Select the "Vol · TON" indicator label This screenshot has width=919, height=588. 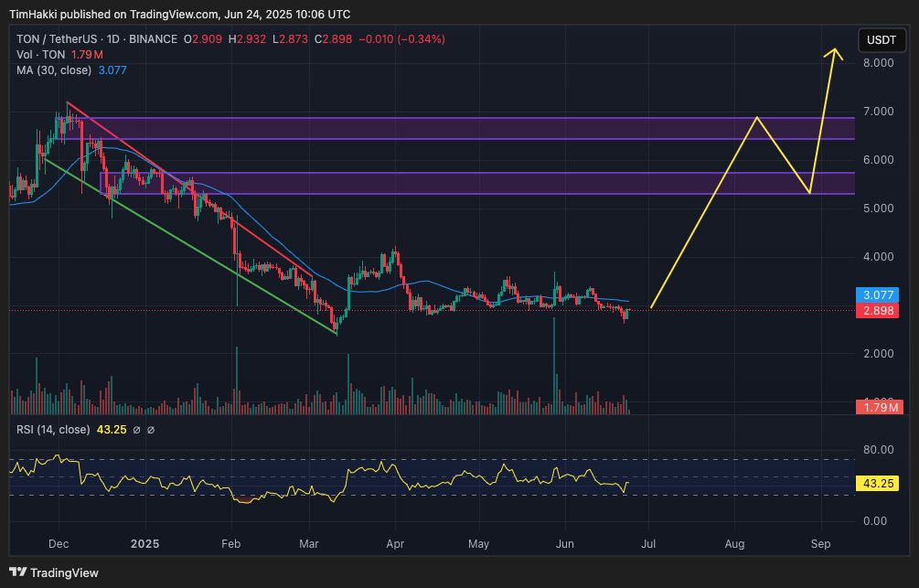(x=40, y=55)
